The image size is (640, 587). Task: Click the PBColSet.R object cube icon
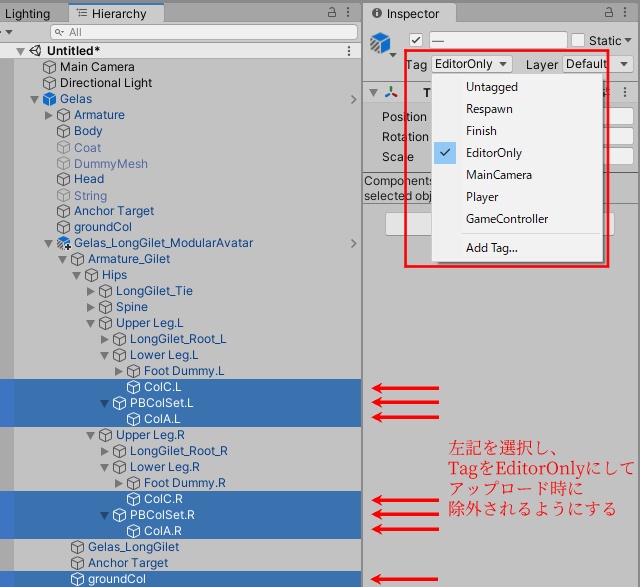pos(119,515)
